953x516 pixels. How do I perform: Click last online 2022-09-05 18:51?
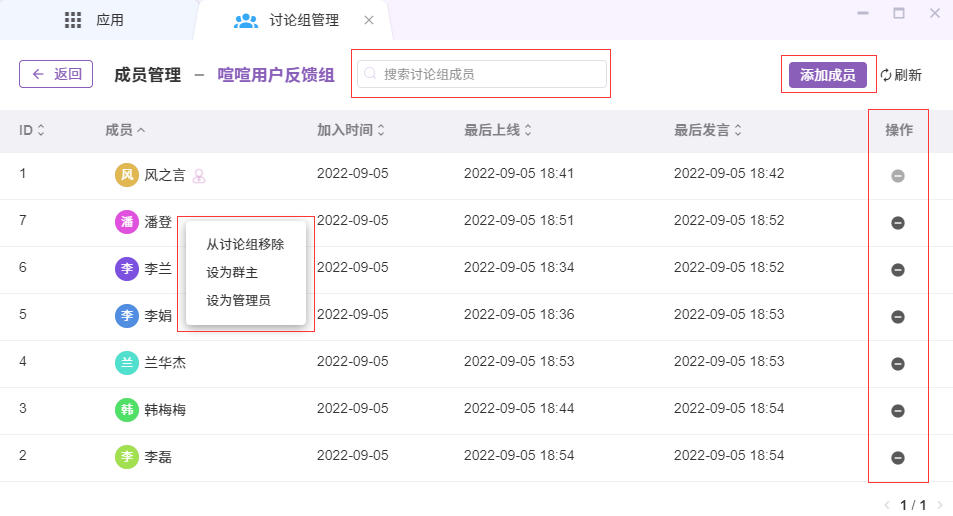(x=519, y=220)
